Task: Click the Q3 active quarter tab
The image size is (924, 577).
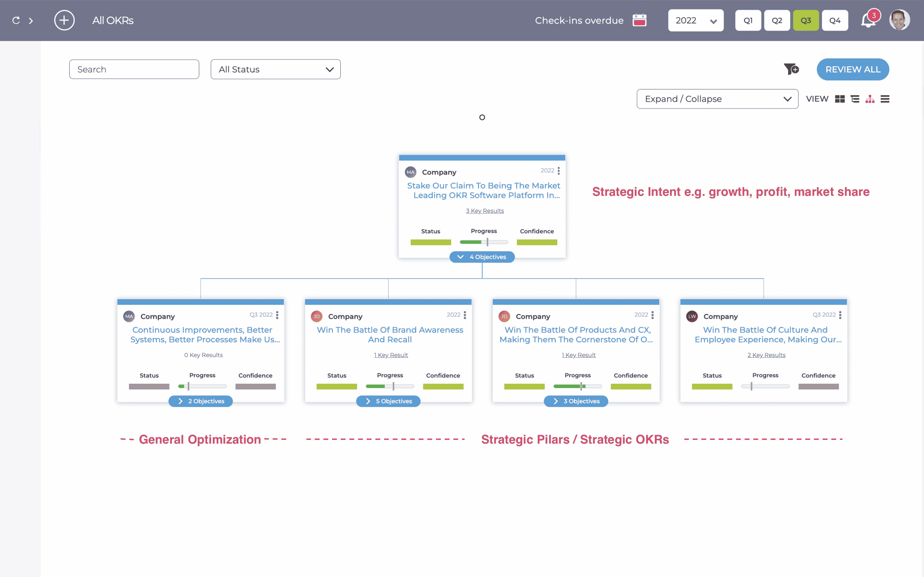Action: [805, 20]
